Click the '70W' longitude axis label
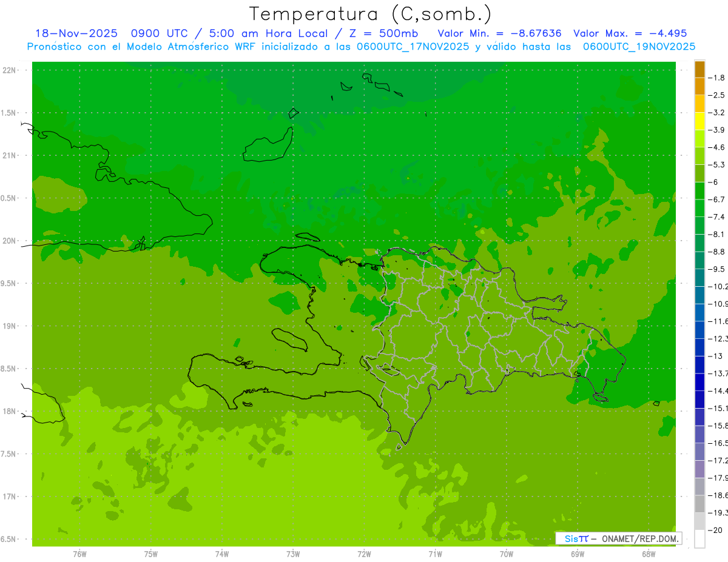This screenshot has width=728, height=562. pos(507,554)
